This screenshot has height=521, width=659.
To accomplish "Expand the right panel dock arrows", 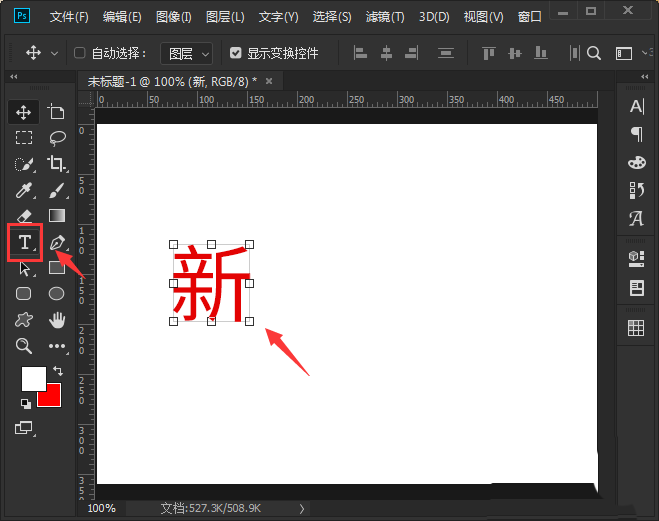I will coord(645,76).
